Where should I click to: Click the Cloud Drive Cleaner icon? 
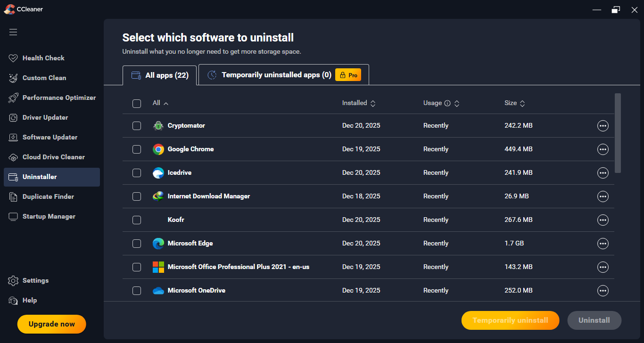point(13,157)
